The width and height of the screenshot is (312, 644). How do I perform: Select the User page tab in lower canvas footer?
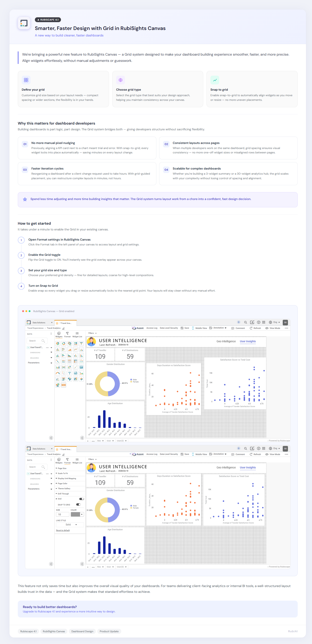coord(110,567)
